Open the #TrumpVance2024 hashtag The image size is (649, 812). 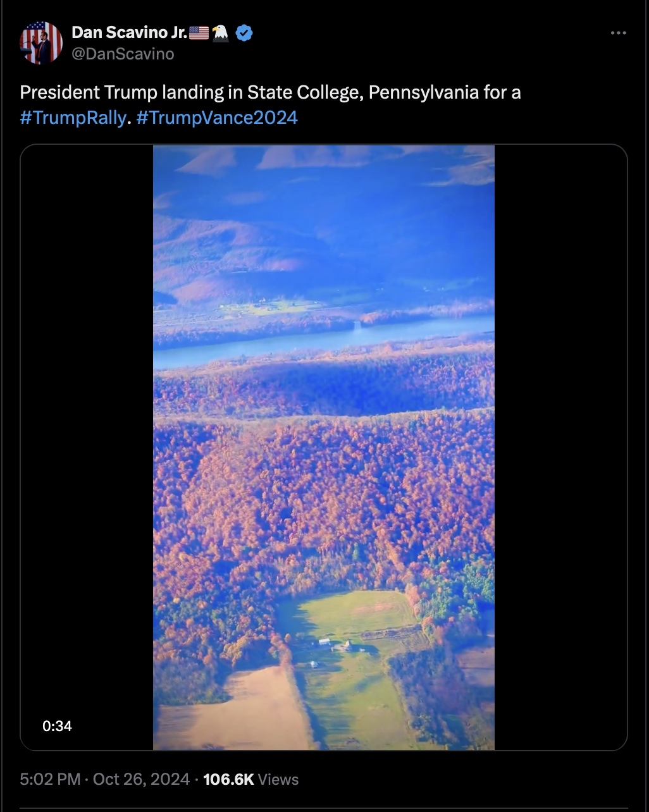217,118
